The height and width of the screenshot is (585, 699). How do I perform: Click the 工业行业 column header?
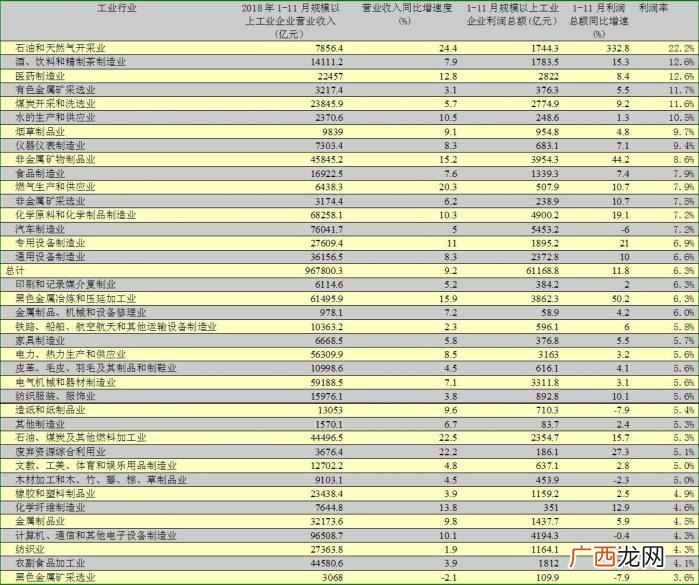tap(116, 8)
